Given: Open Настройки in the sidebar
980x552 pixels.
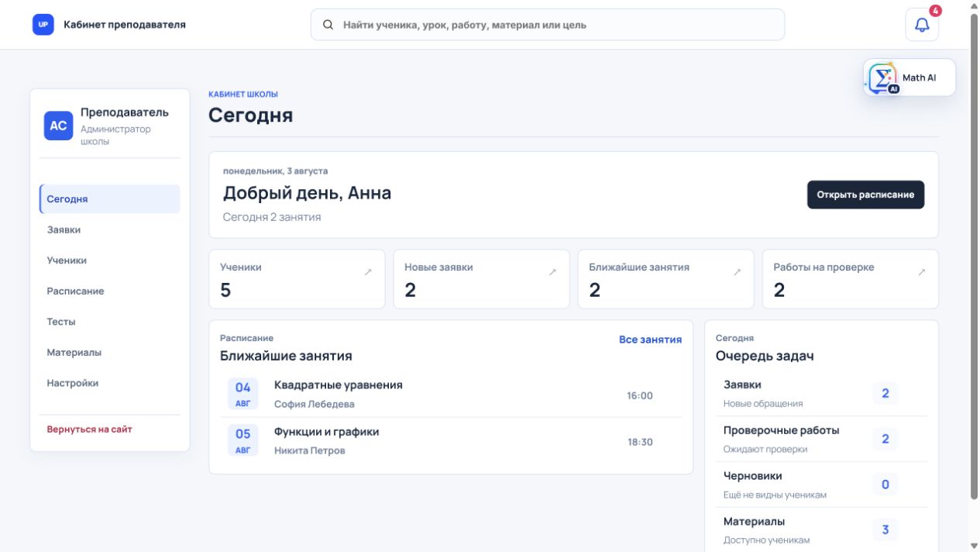Looking at the screenshot, I should click(x=110, y=383).
